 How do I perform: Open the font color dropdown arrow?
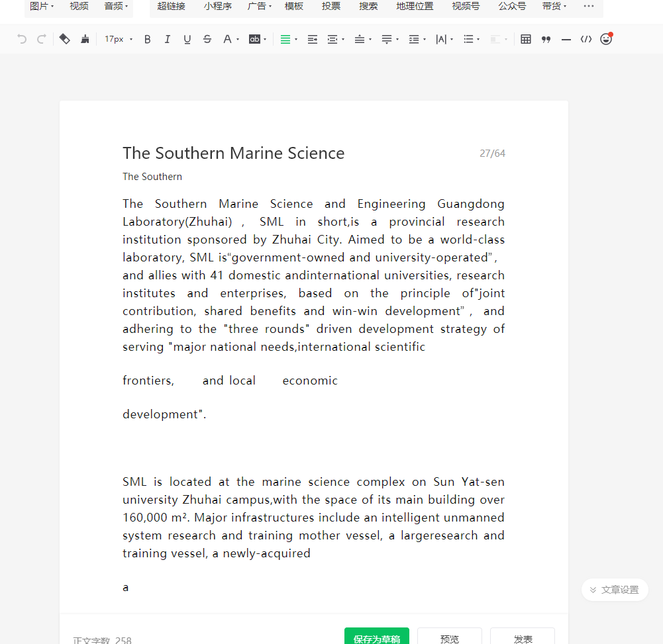click(238, 40)
